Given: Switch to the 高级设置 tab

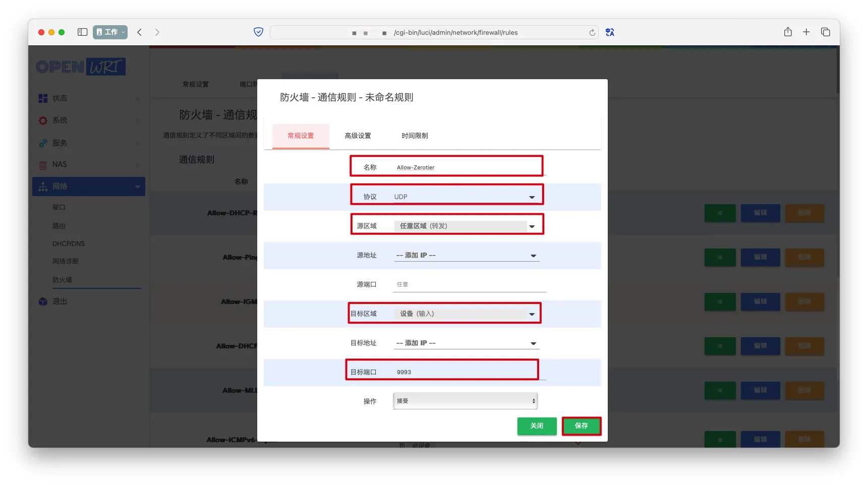Looking at the screenshot, I should tap(358, 136).
